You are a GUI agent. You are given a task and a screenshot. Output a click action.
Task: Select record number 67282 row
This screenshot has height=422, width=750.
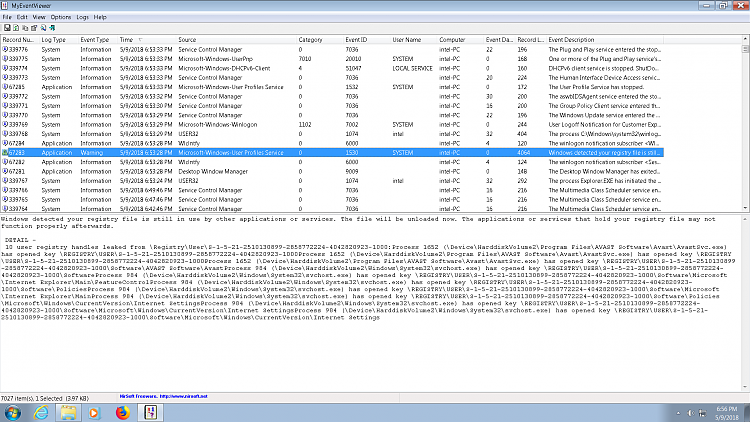click(331, 162)
